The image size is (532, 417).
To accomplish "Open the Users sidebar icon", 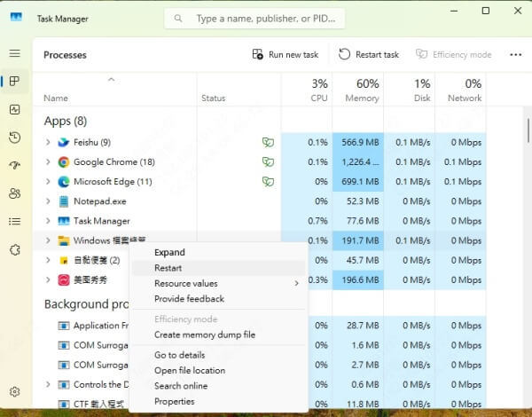I will point(14,193).
